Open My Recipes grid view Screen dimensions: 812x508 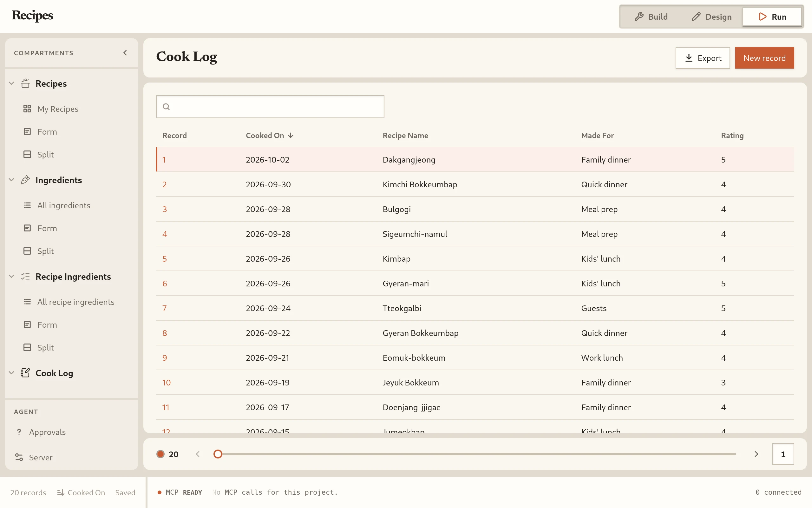(51, 109)
